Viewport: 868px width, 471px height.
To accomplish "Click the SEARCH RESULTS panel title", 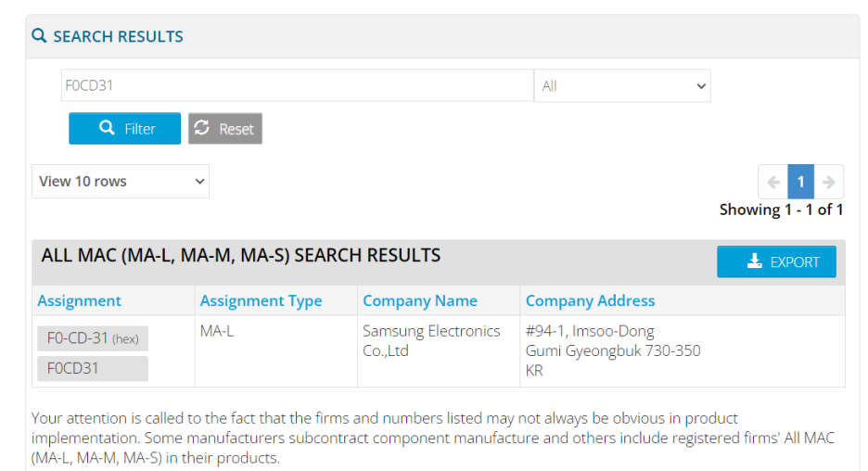I will click(118, 36).
